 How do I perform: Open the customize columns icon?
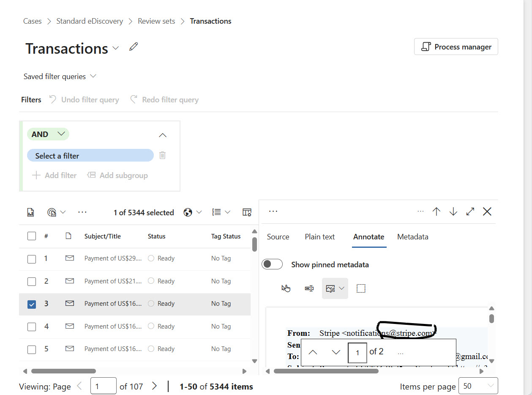pyautogui.click(x=247, y=212)
